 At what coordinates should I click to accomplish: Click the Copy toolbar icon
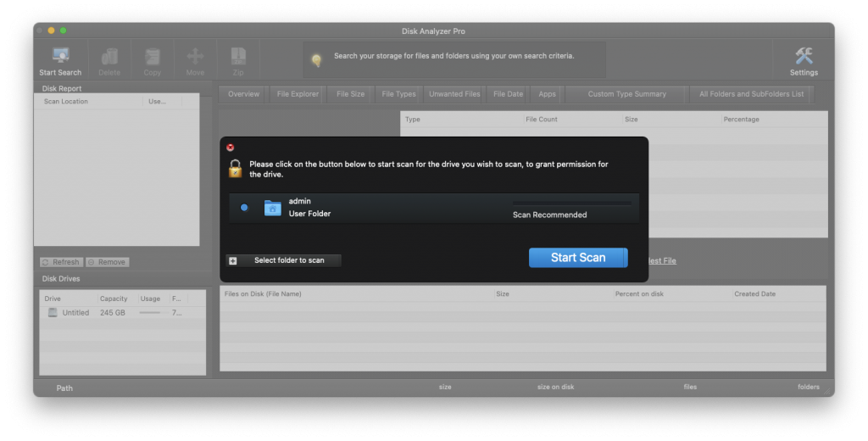(153, 57)
